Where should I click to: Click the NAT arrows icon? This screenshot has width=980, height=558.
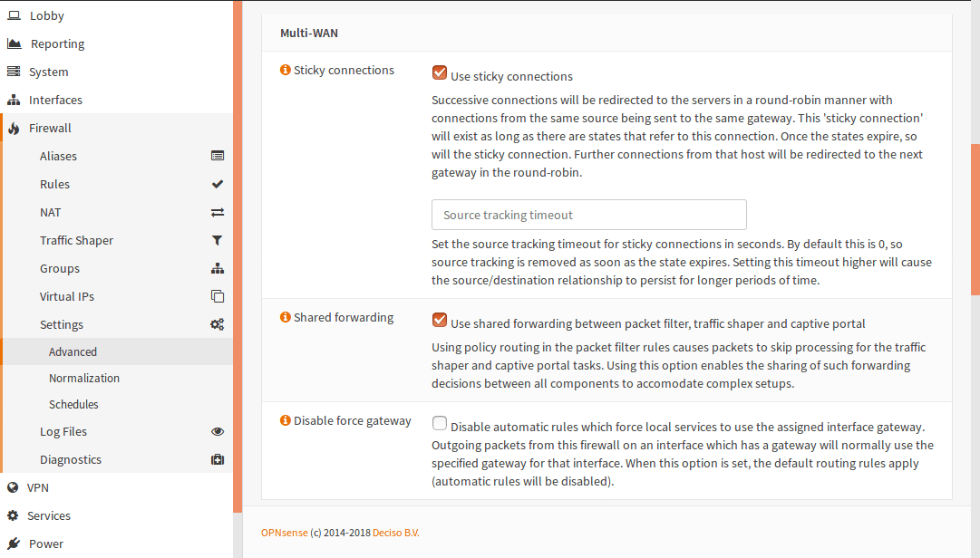pyautogui.click(x=218, y=212)
